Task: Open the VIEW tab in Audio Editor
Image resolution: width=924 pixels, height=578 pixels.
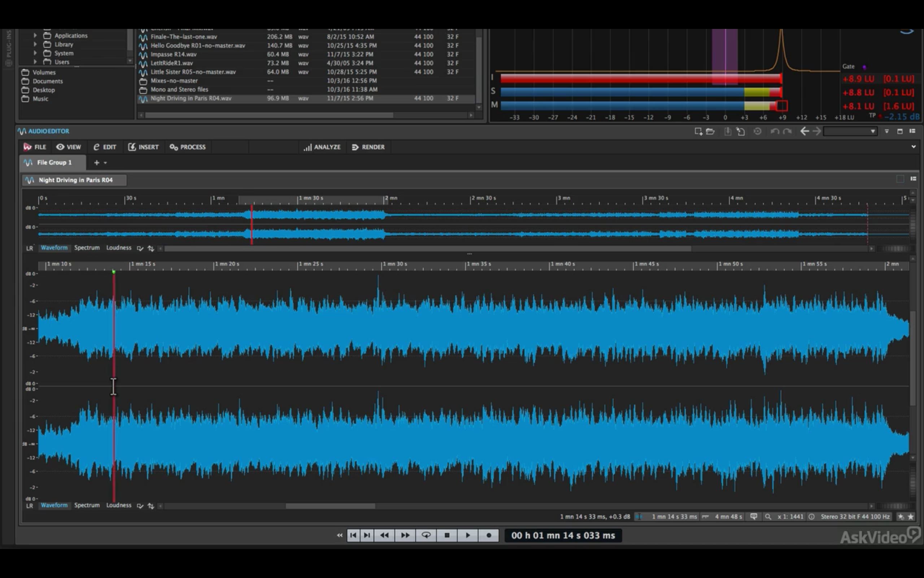Action: click(x=69, y=147)
